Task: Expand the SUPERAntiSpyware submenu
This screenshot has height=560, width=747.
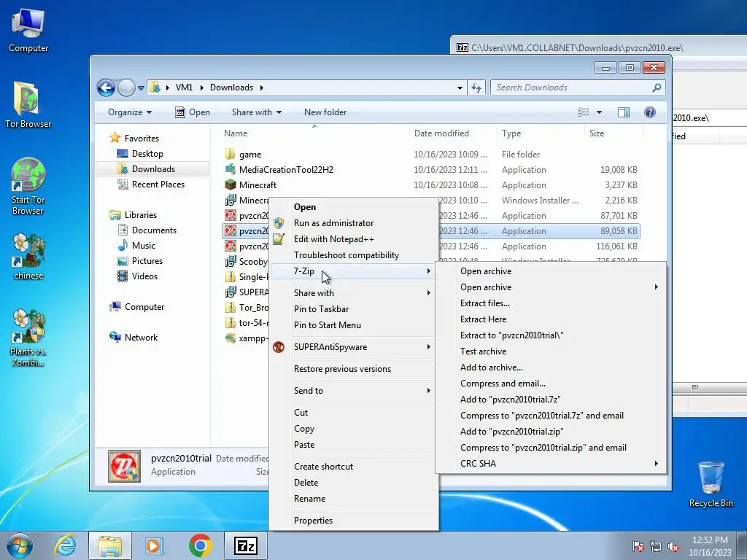Action: point(354,347)
